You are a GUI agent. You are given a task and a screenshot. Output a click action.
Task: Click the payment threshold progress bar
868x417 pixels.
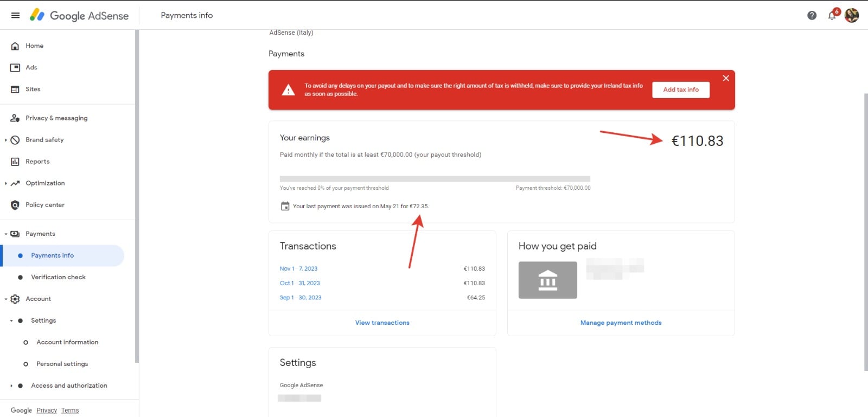(x=435, y=179)
